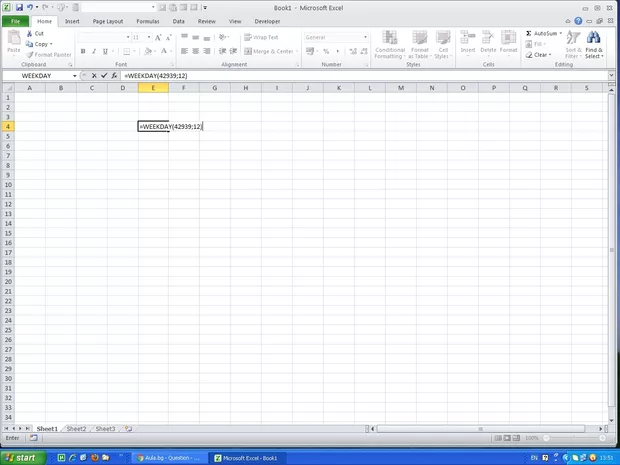The height and width of the screenshot is (465, 620).
Task: Click the Windows Start button
Action: point(20,457)
